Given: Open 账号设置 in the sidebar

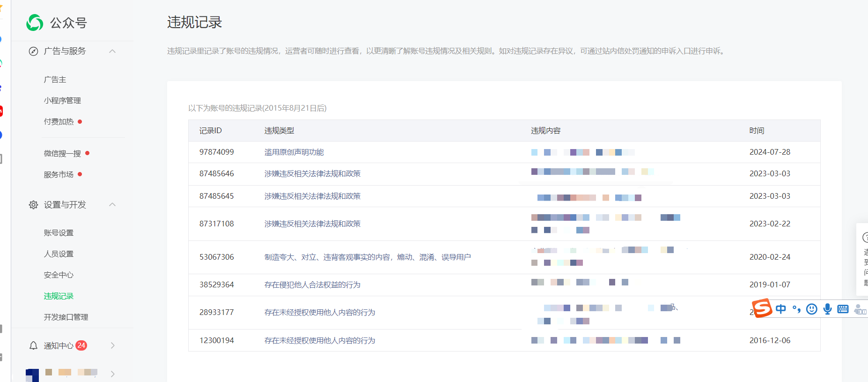Looking at the screenshot, I should [59, 233].
